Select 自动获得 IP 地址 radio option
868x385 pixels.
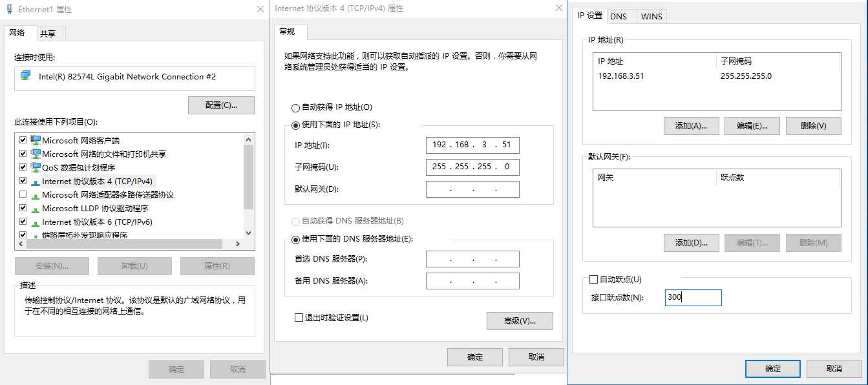[x=296, y=107]
